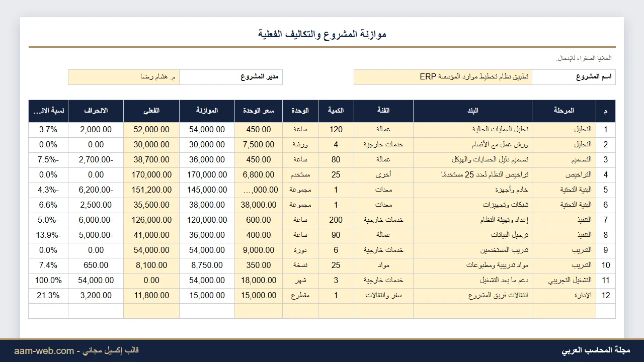Select item ورش عمل مع الأقسام

[x=472, y=145]
